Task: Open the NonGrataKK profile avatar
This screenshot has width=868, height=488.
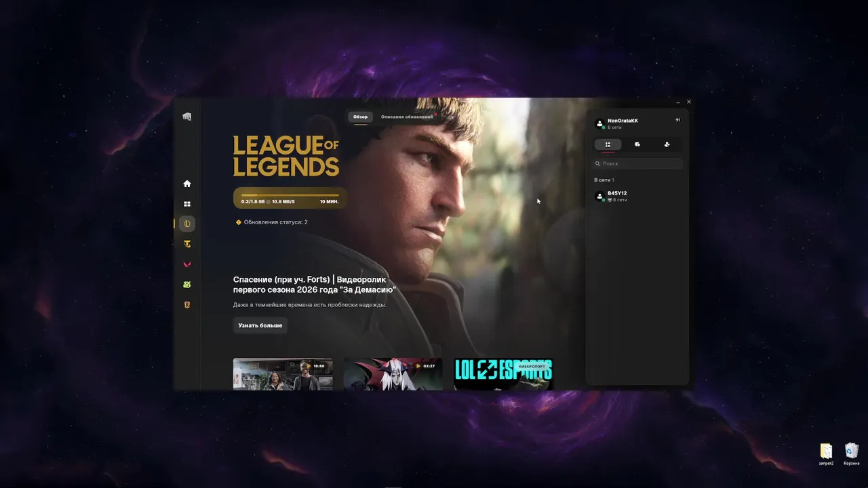Action: tap(599, 123)
